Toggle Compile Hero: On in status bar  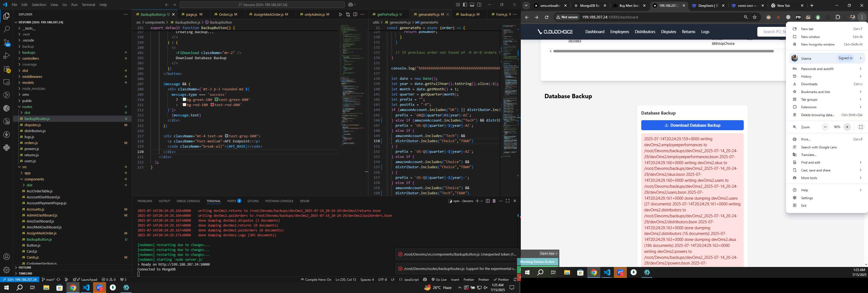tap(316, 279)
